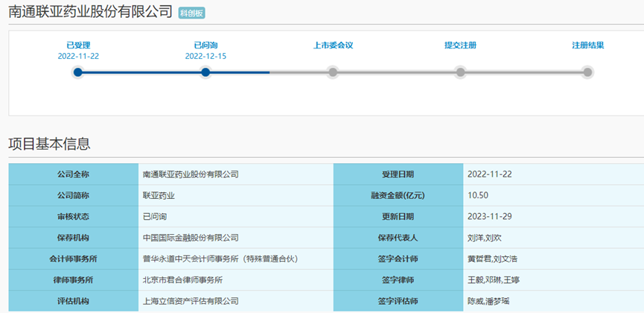
Task: Select the 提交注册 timeline node circle
Action: click(x=460, y=72)
